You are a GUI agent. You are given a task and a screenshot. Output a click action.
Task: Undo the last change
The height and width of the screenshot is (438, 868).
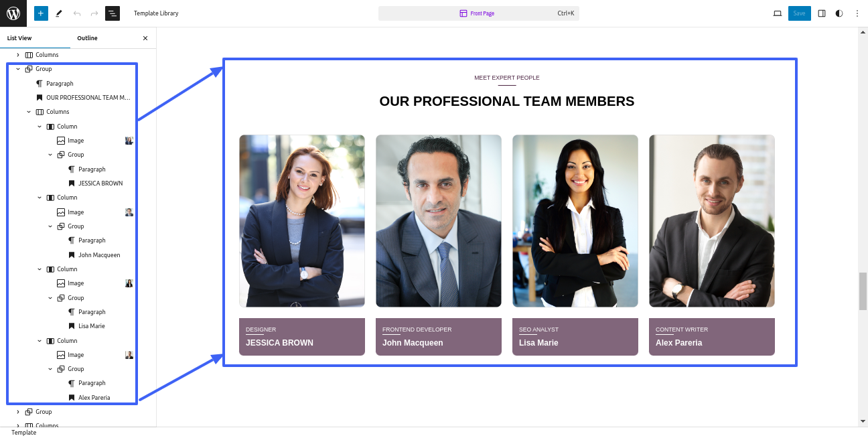(x=77, y=13)
